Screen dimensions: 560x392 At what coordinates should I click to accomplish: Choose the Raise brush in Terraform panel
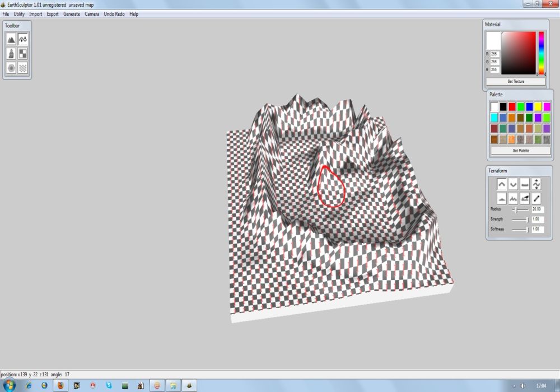(x=502, y=184)
